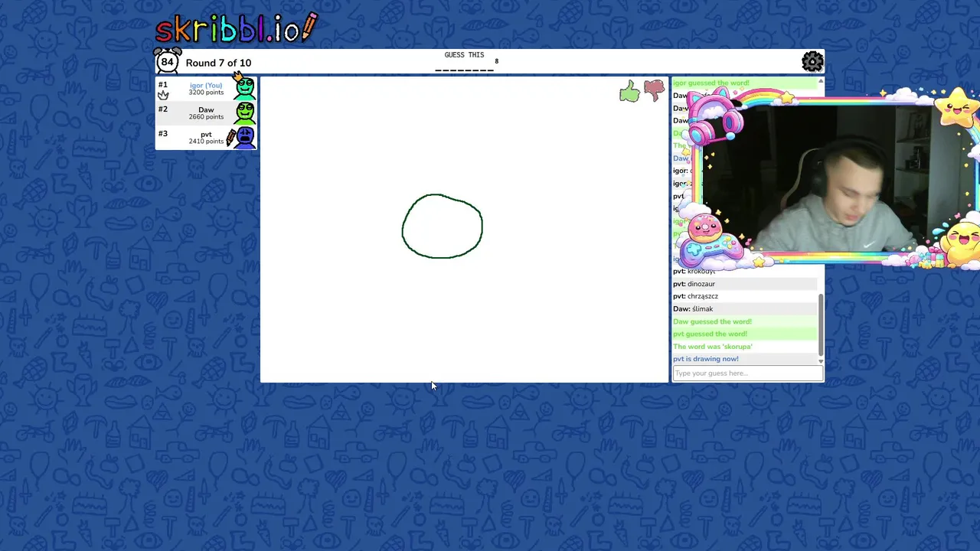Select player row 'igor (You)'
The width and height of the screenshot is (980, 551).
click(206, 88)
